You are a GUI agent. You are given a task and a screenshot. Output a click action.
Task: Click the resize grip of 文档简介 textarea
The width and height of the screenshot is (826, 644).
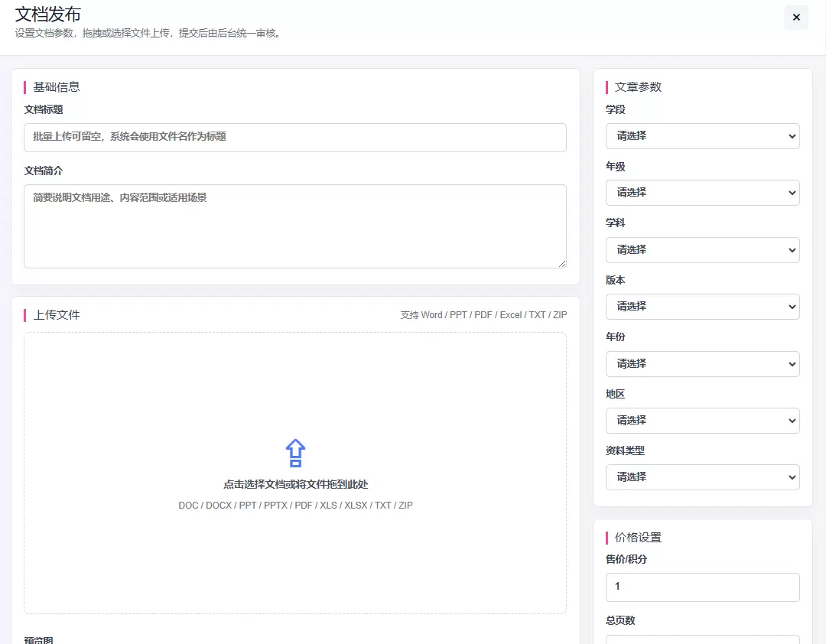pos(562,264)
